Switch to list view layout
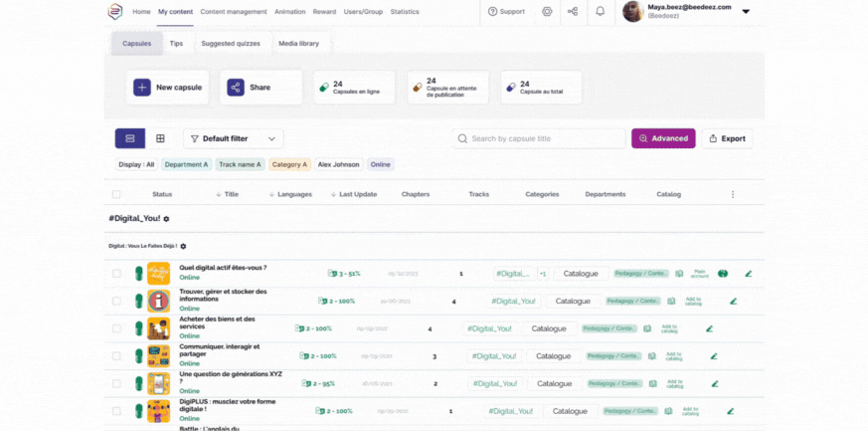This screenshot has height=431, width=868. pos(130,138)
